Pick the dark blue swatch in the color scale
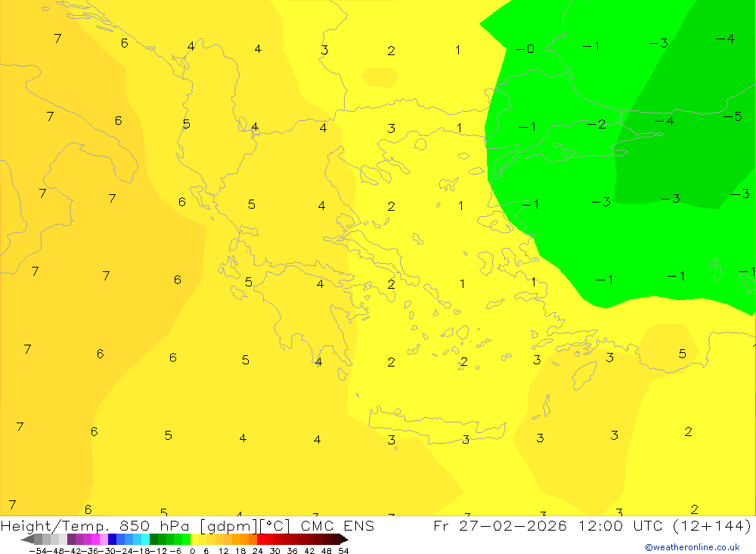756x554 pixels. pos(113,540)
